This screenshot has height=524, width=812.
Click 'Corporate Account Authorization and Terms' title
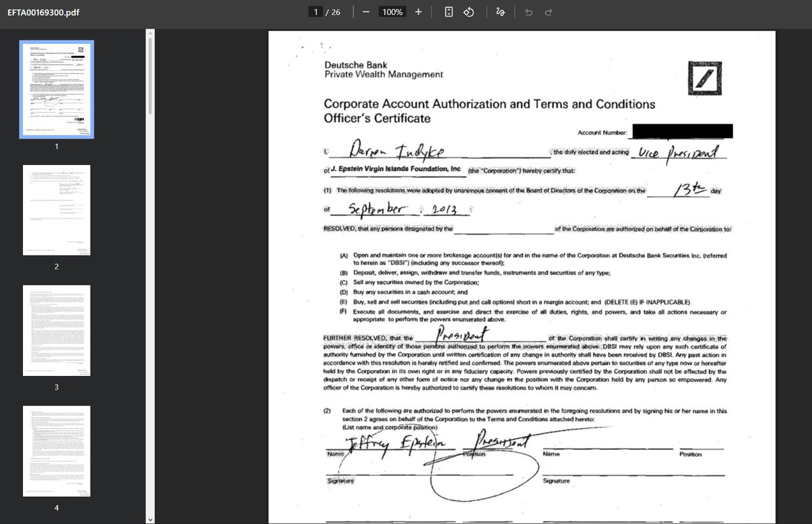tap(489, 104)
